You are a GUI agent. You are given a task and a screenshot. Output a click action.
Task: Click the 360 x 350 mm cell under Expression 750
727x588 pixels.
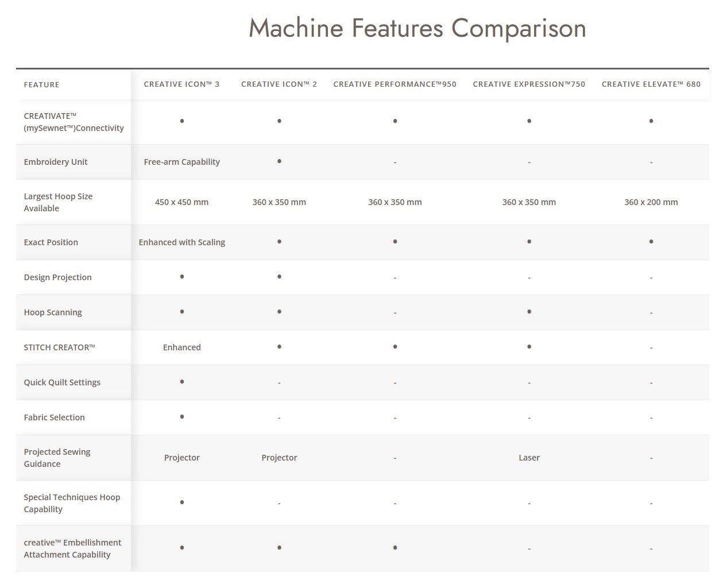click(x=529, y=202)
